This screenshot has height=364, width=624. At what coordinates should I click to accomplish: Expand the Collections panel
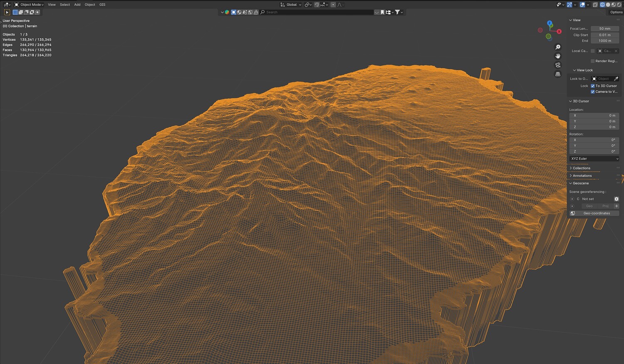point(582,168)
